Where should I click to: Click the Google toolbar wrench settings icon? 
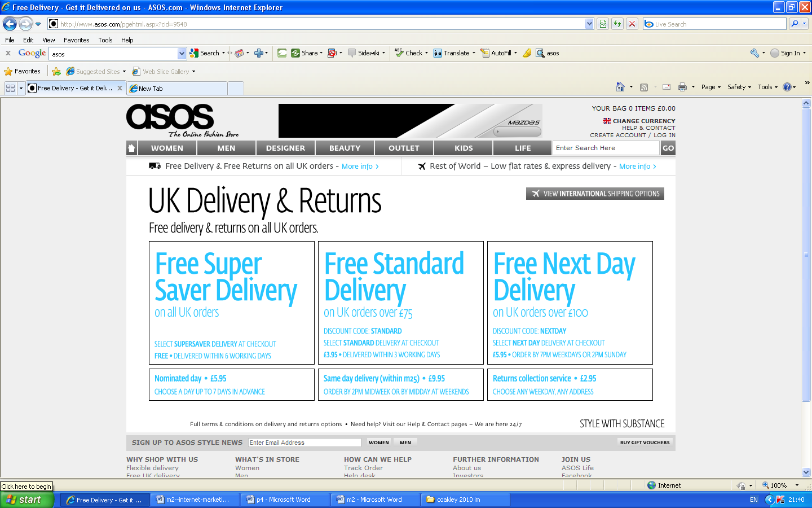pos(754,53)
